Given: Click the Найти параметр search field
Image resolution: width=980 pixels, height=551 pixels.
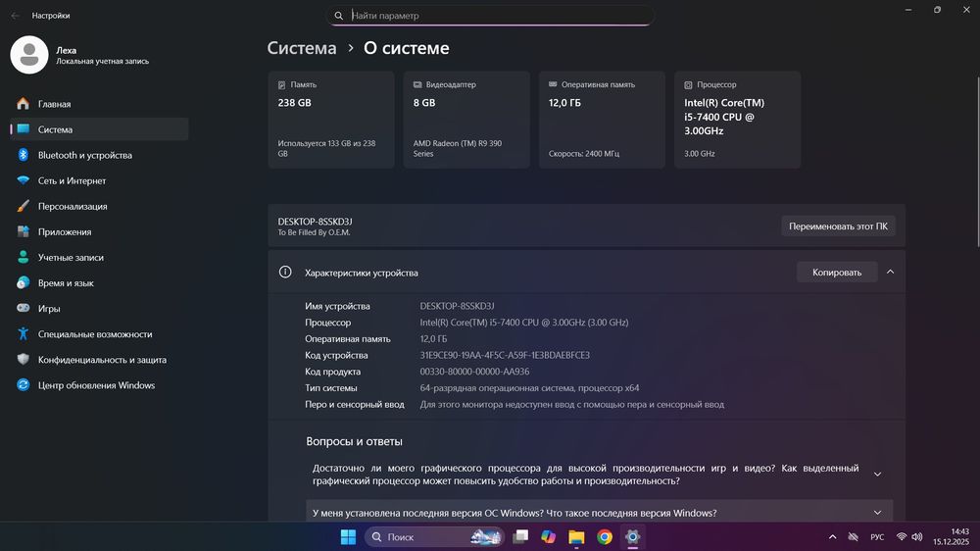Looking at the screenshot, I should [490, 16].
